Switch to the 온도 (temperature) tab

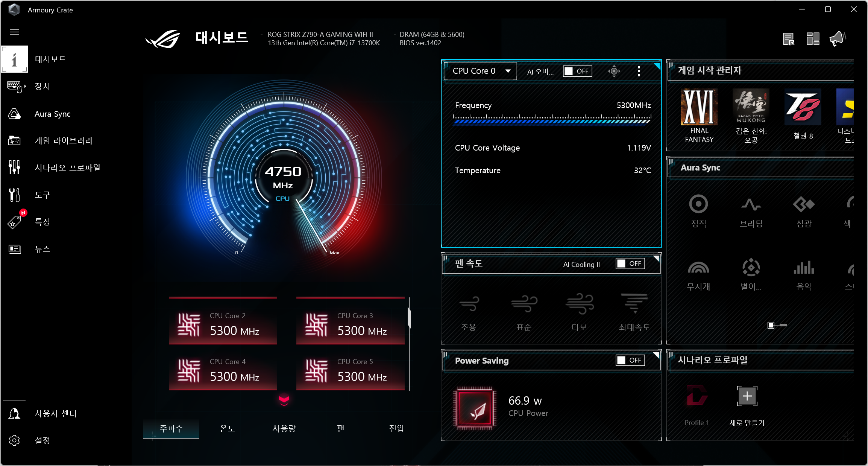click(x=227, y=428)
